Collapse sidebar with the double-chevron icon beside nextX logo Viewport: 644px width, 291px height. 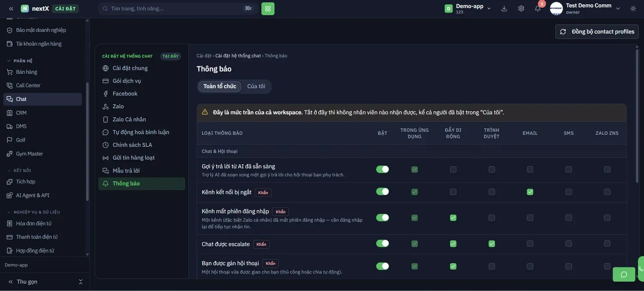[x=11, y=9]
